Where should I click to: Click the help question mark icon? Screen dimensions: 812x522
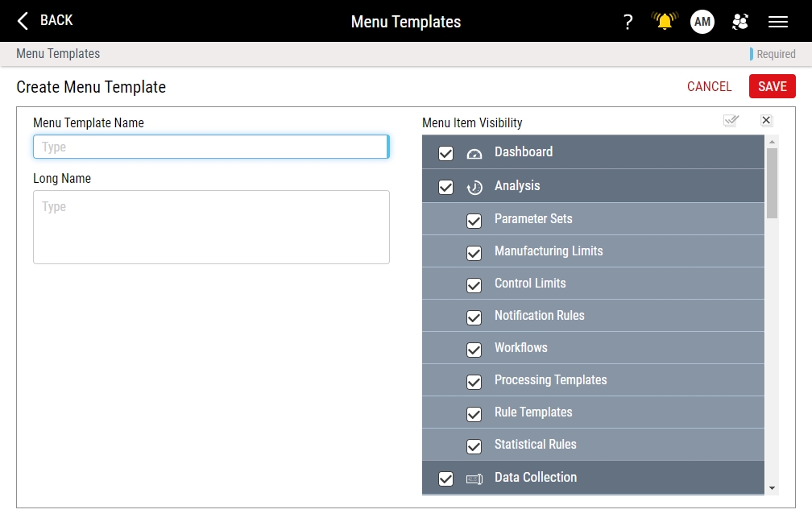coord(628,22)
